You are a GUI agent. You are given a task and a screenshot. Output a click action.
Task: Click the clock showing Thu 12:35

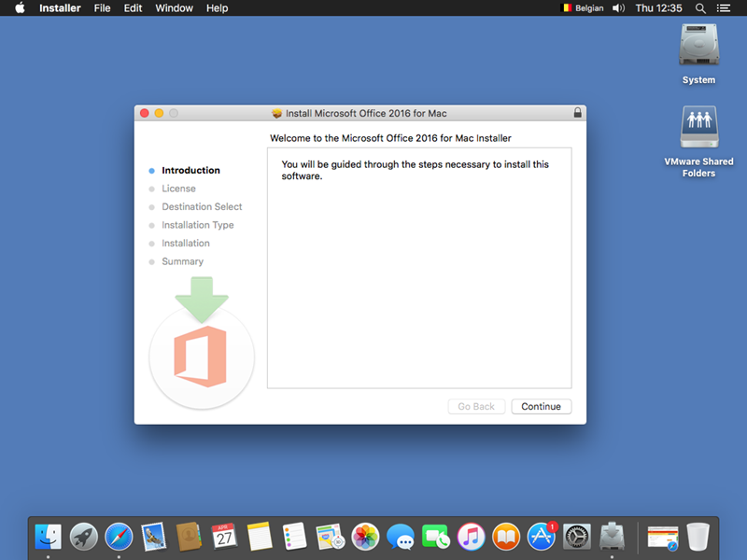pyautogui.click(x=659, y=8)
